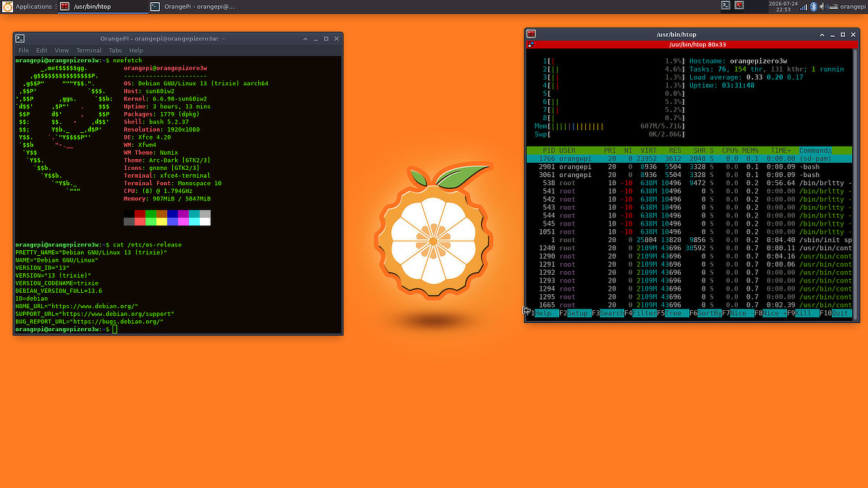Click F9 Kill in htop
868x488 pixels.
[803, 313]
